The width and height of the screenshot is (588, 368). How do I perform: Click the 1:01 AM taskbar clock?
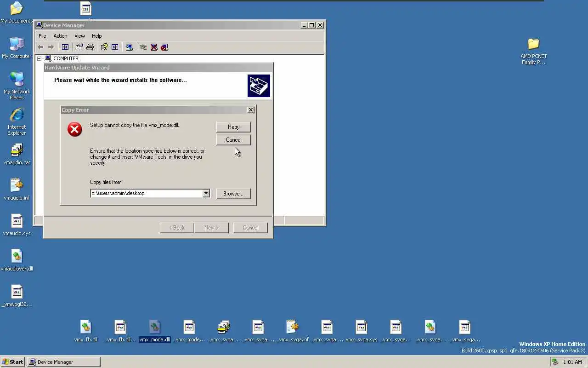pyautogui.click(x=572, y=362)
